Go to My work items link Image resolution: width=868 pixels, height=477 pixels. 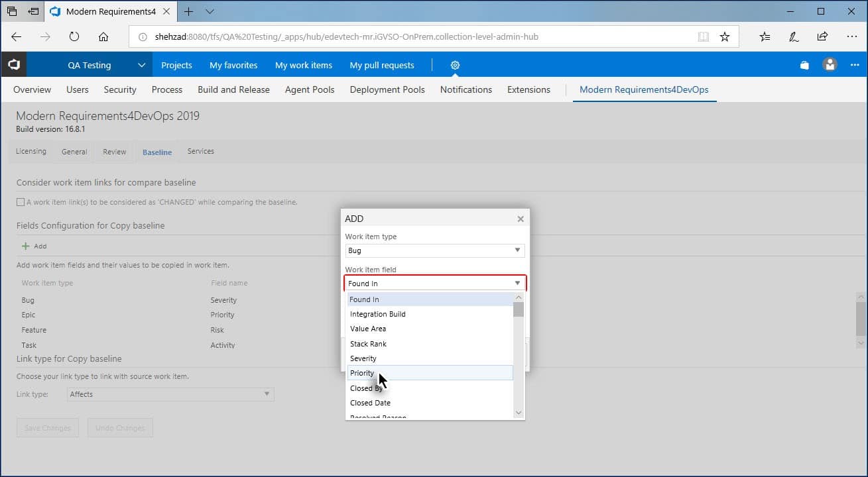click(x=304, y=65)
